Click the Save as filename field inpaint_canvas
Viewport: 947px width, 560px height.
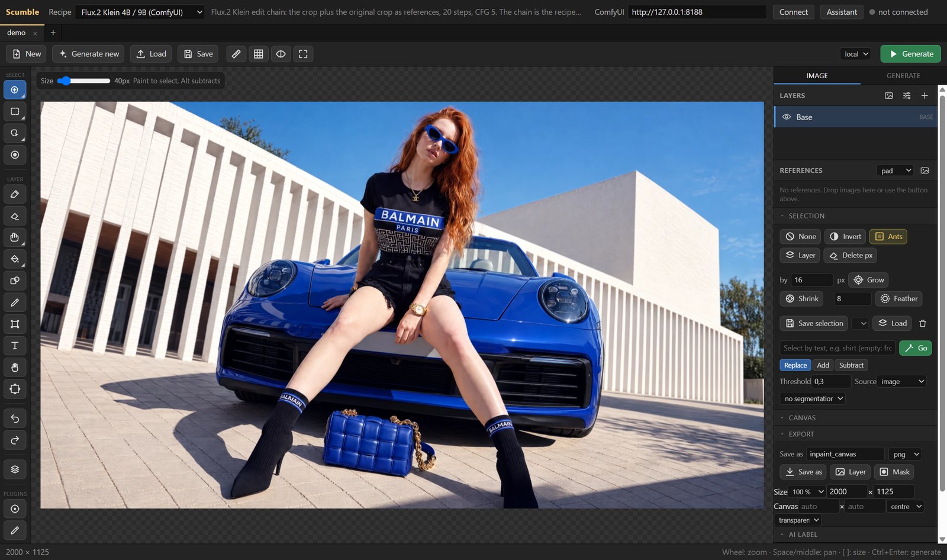[x=846, y=454]
